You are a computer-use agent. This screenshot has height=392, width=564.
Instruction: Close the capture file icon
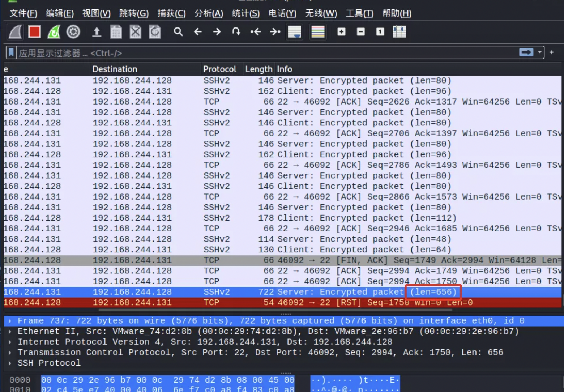[x=136, y=32]
